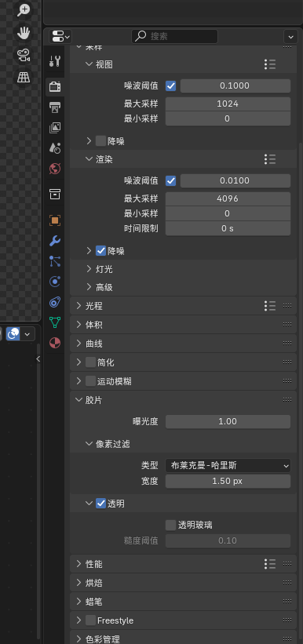
Task: Expand the 色彩管理 panel
Action: [79, 639]
